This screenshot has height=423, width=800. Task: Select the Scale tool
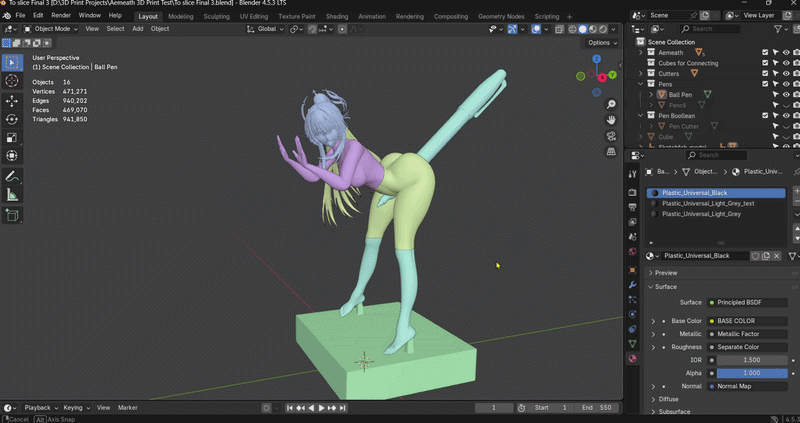tap(12, 138)
